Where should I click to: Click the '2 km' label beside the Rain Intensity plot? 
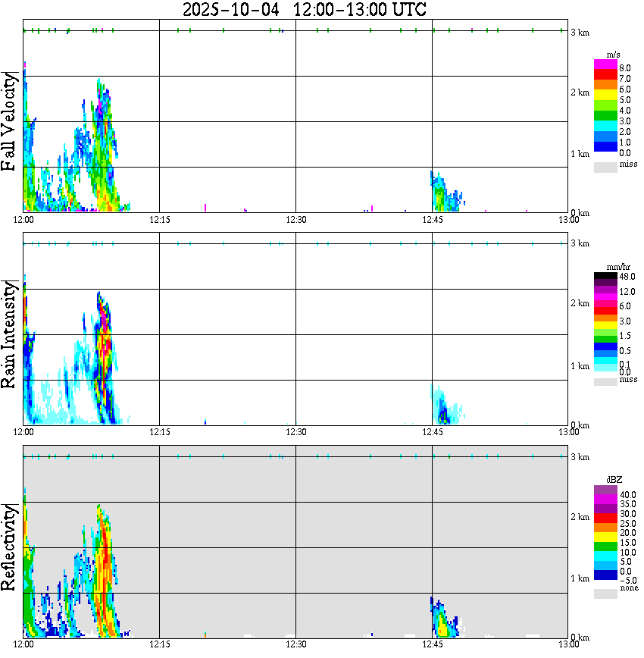580,303
